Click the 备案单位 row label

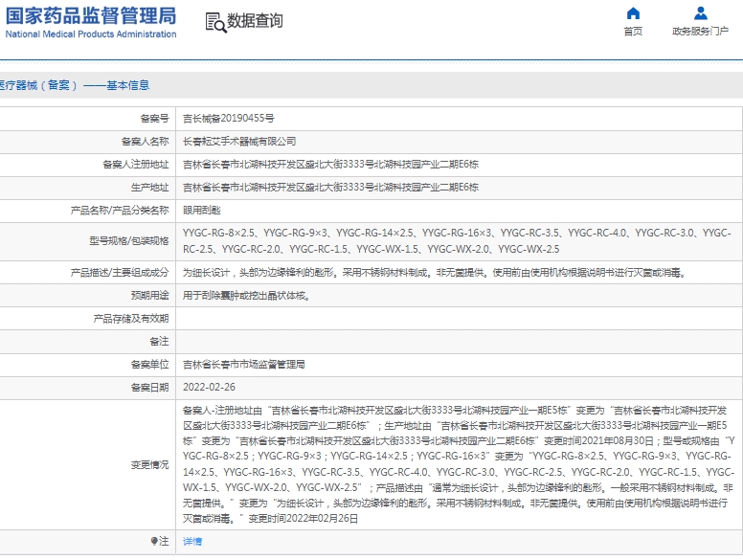click(149, 365)
